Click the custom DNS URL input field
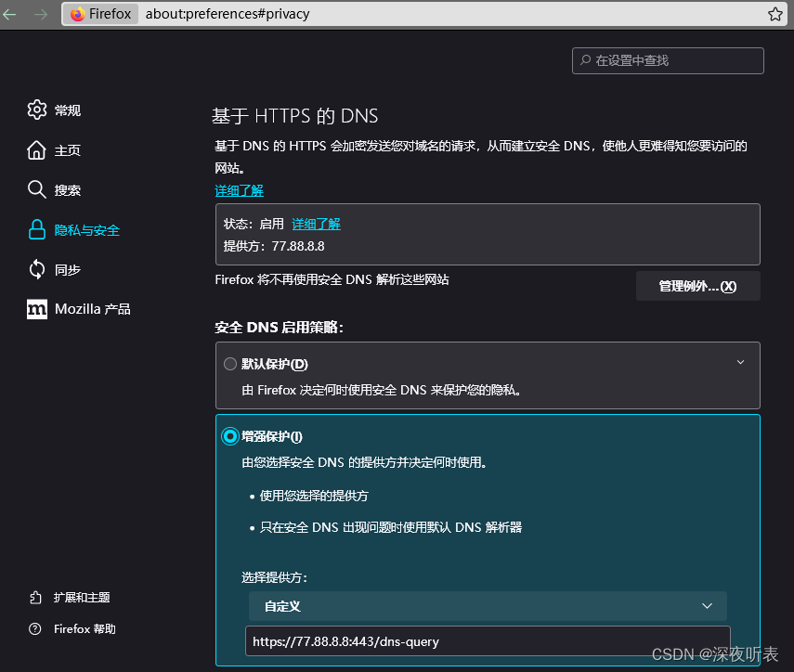 coord(488,641)
